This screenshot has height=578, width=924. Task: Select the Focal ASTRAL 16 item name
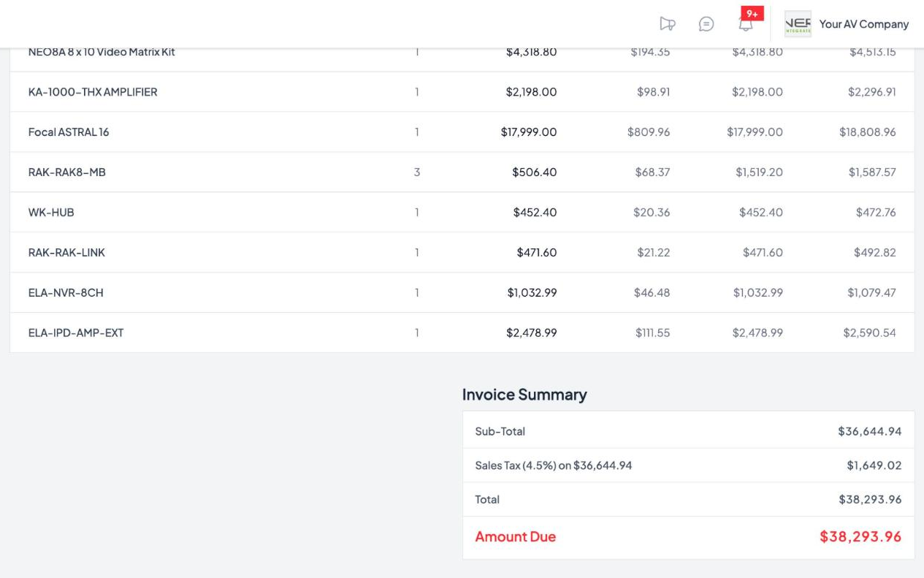click(x=69, y=132)
